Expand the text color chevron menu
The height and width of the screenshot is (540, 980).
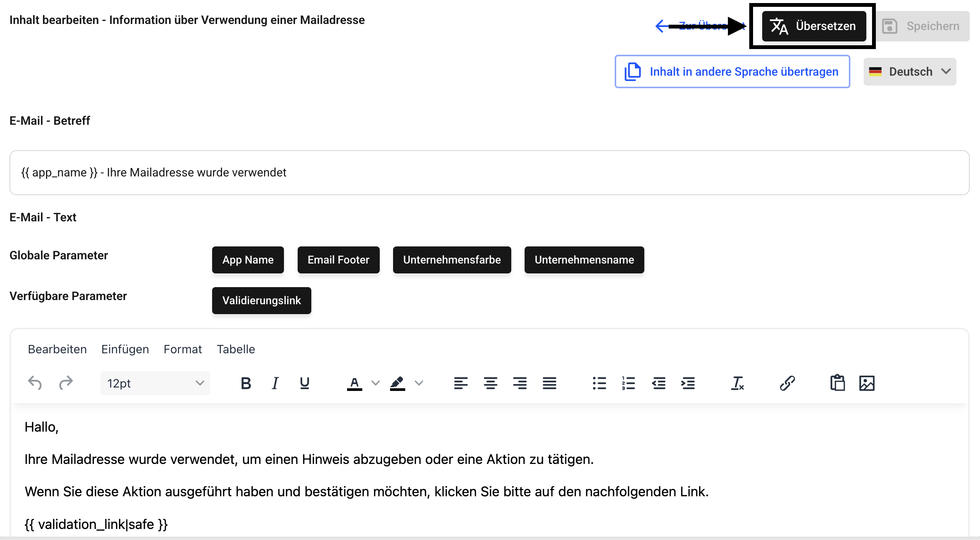pyautogui.click(x=376, y=383)
